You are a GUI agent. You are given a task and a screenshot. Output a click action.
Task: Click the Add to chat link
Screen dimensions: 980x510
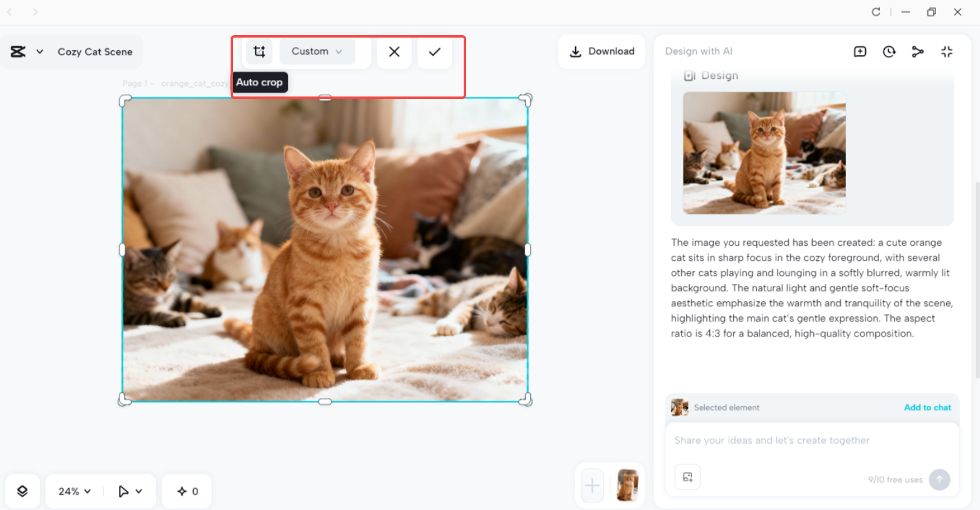pyautogui.click(x=927, y=407)
